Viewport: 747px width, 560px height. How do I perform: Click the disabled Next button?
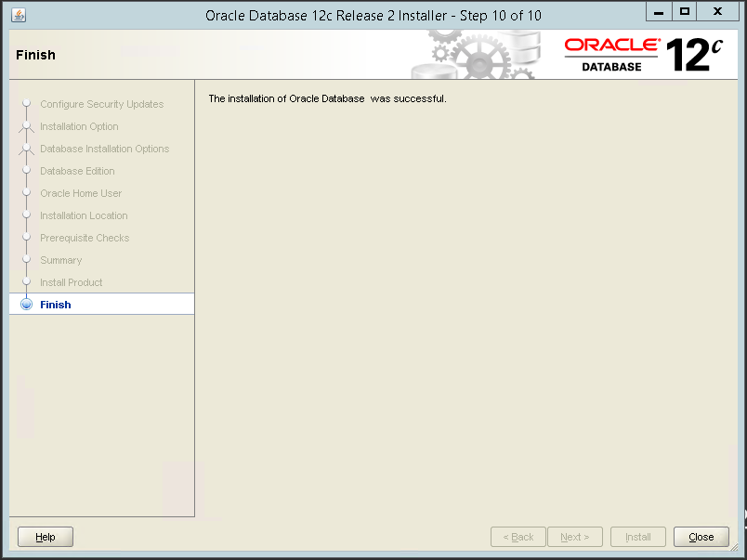point(575,537)
